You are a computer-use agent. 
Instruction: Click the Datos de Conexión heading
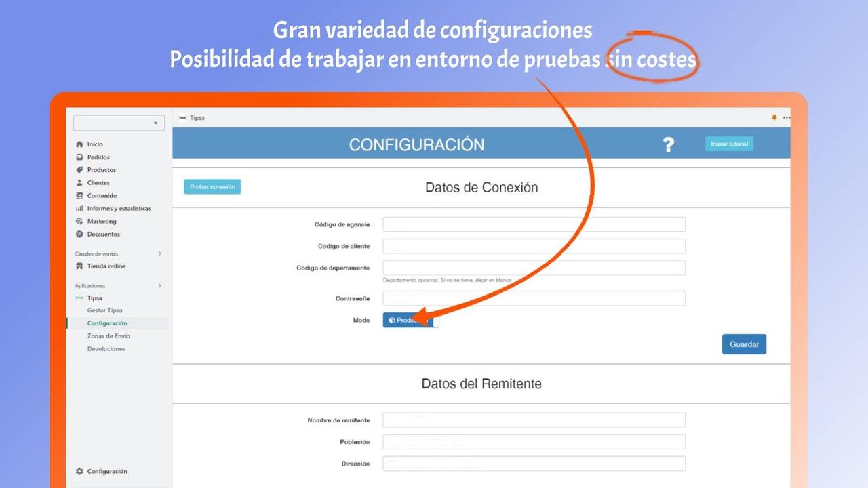pos(481,188)
